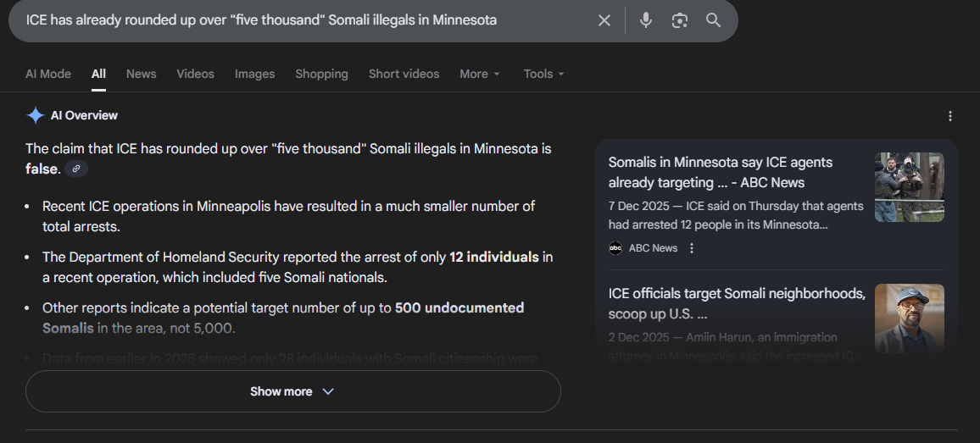Image resolution: width=980 pixels, height=443 pixels.
Task: Click the ABC News logo icon
Action: (615, 248)
